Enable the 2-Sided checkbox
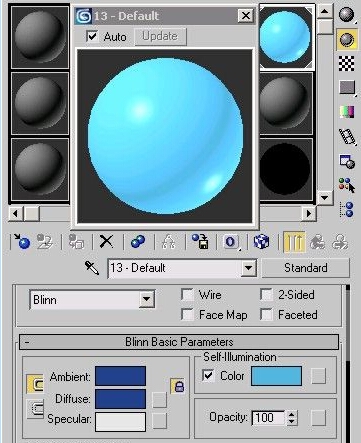361x443 pixels. pos(267,295)
